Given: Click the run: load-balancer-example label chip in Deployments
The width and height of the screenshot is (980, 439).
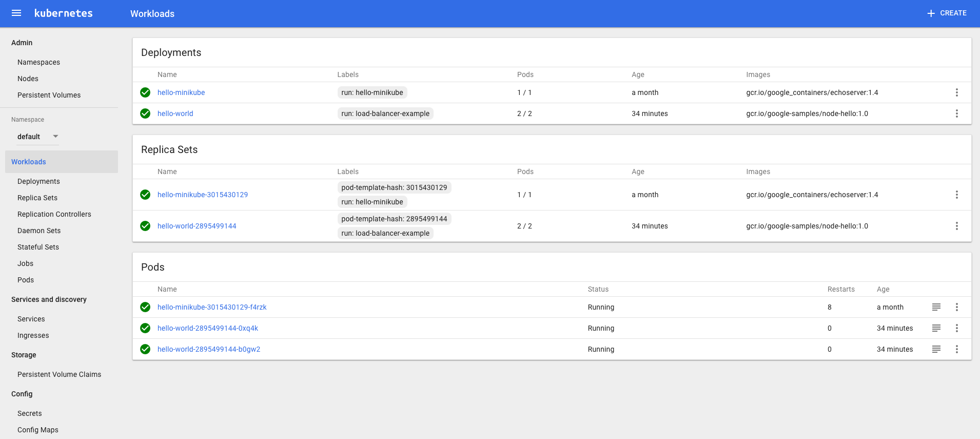Looking at the screenshot, I should click(x=385, y=113).
